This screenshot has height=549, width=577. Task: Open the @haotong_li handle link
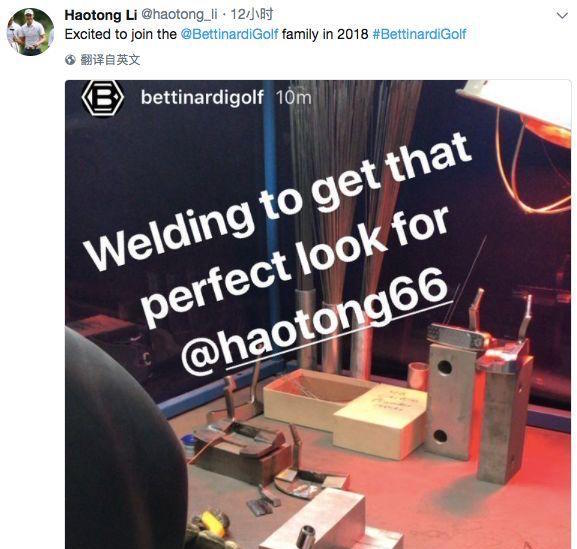179,15
